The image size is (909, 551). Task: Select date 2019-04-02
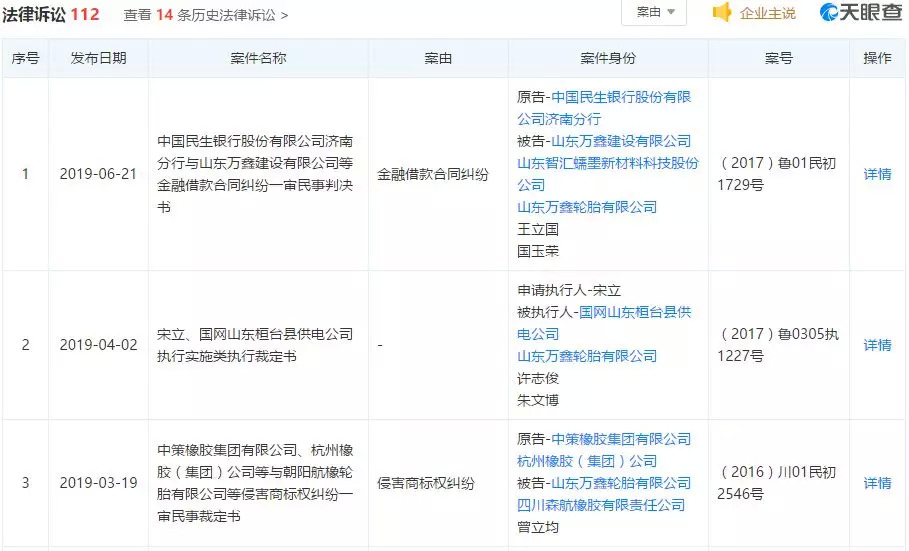pyautogui.click(x=98, y=345)
